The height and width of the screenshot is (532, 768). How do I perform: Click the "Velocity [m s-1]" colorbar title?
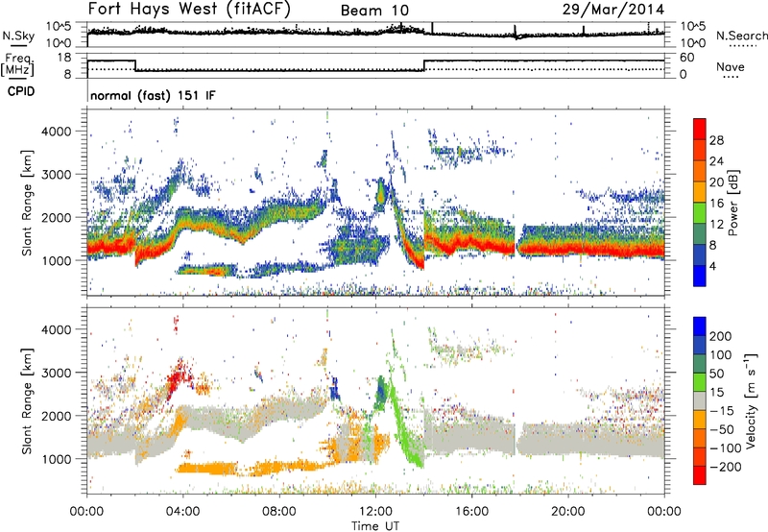(x=751, y=401)
